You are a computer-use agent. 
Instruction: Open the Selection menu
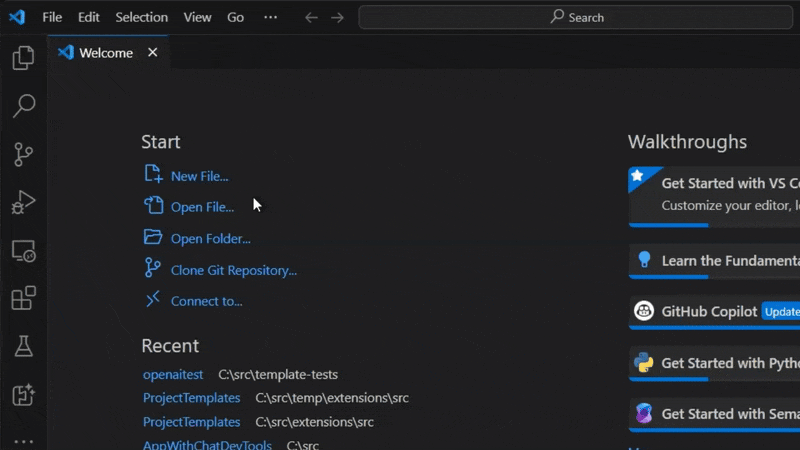click(142, 17)
